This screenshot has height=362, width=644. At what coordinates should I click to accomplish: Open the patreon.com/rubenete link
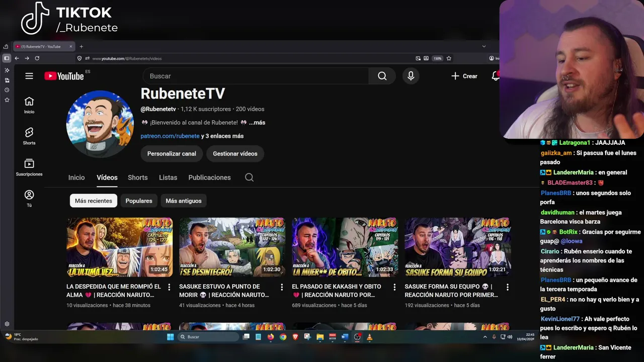point(170,136)
